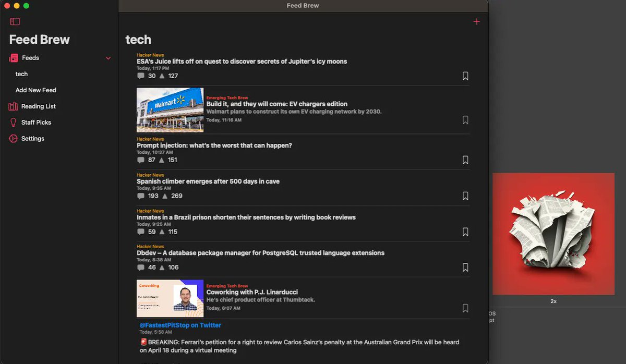Screen dimensions: 626x364
Task: Collapse the Feeds section chevron
Action: coord(109,58)
